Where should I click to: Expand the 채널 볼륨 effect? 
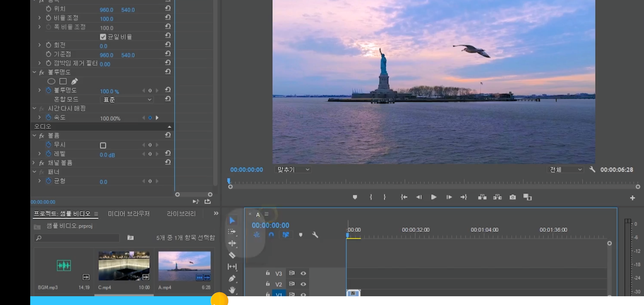pyautogui.click(x=34, y=163)
